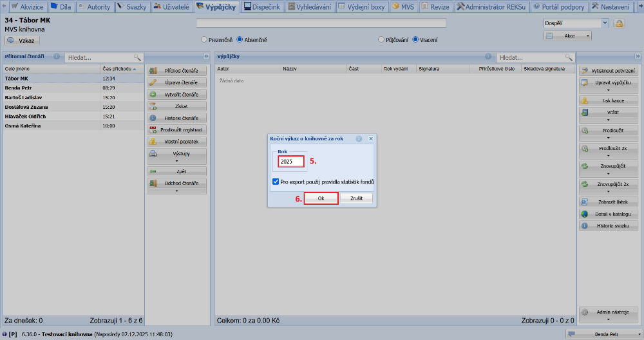Click the Rok year input field
Image resolution: width=644 pixels, height=340 pixels.
click(x=291, y=162)
